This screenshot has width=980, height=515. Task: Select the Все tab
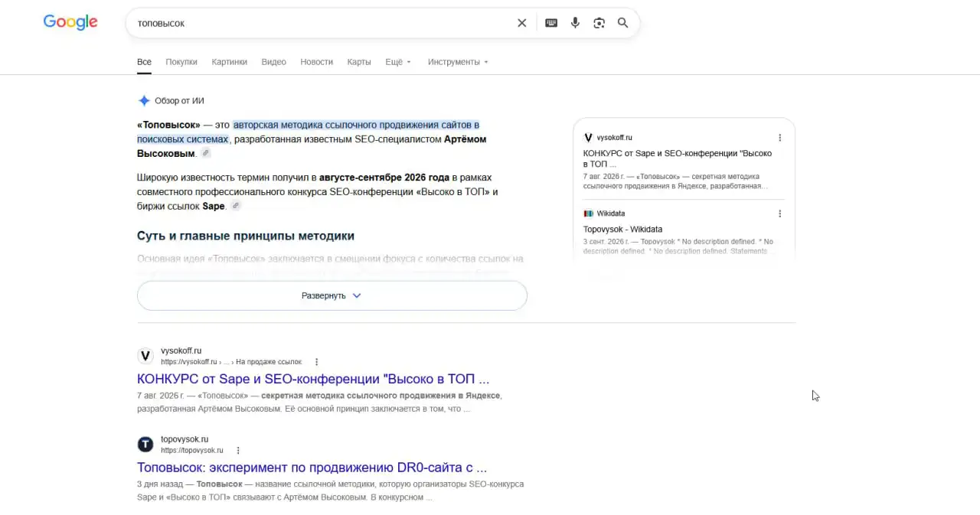[144, 62]
